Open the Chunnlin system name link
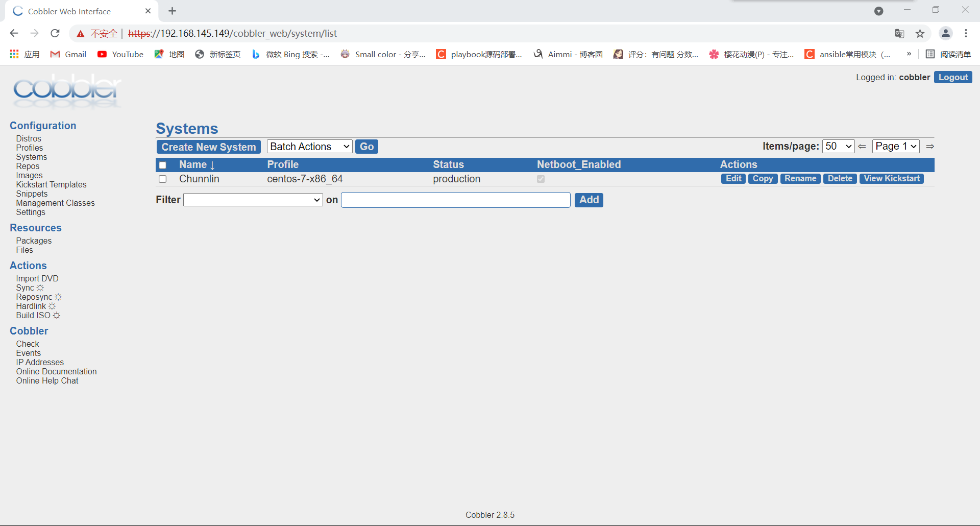The image size is (980, 526). (x=199, y=179)
